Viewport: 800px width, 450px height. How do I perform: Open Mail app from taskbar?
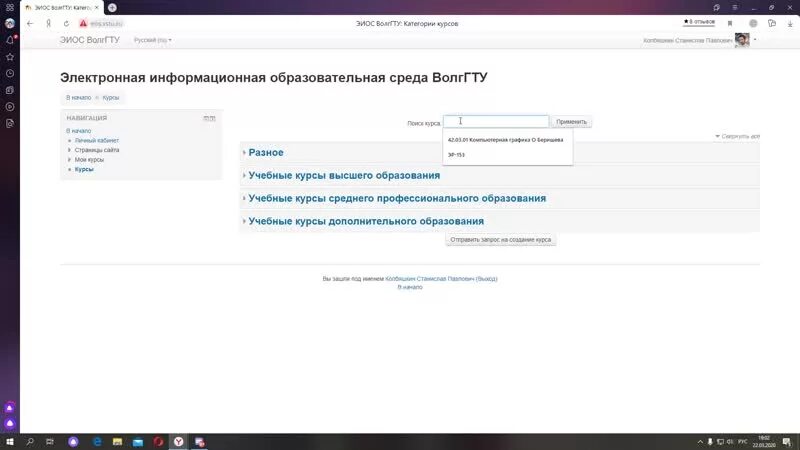[x=138, y=442]
